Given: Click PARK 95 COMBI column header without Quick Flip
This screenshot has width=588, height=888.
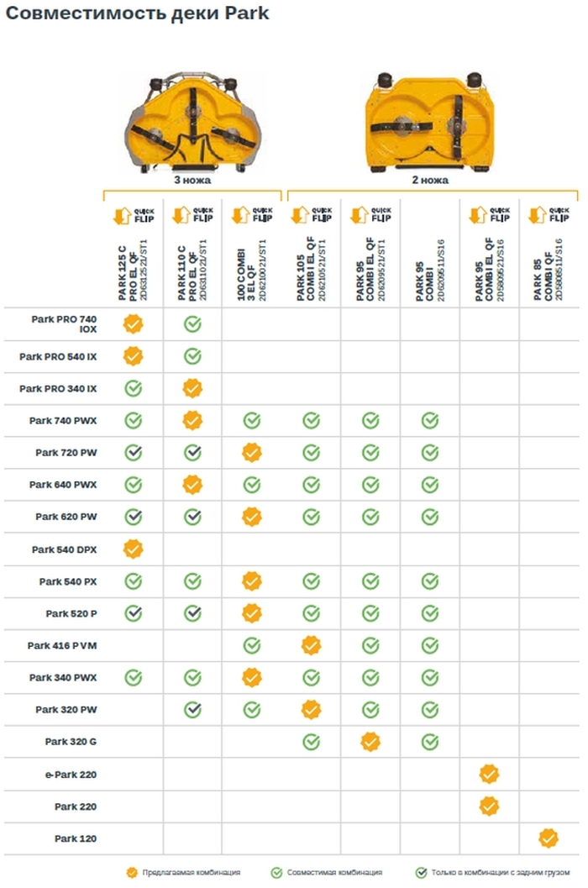Looking at the screenshot, I should (430, 272).
